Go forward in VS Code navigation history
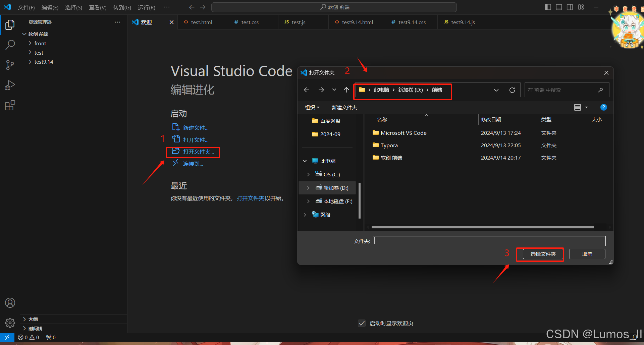This screenshot has height=345, width=644. pyautogui.click(x=203, y=7)
